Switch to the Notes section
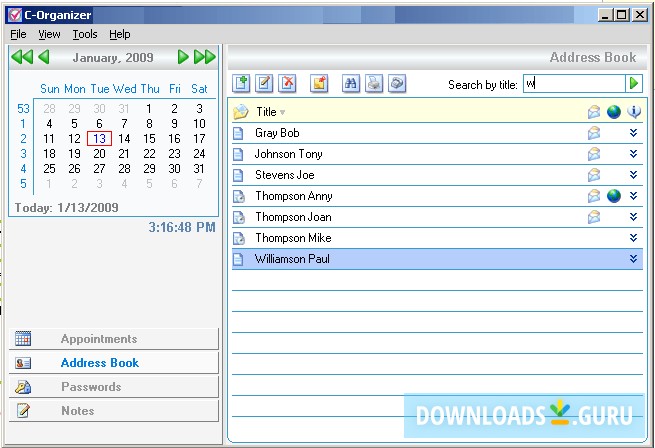The image size is (655, 448). (114, 411)
